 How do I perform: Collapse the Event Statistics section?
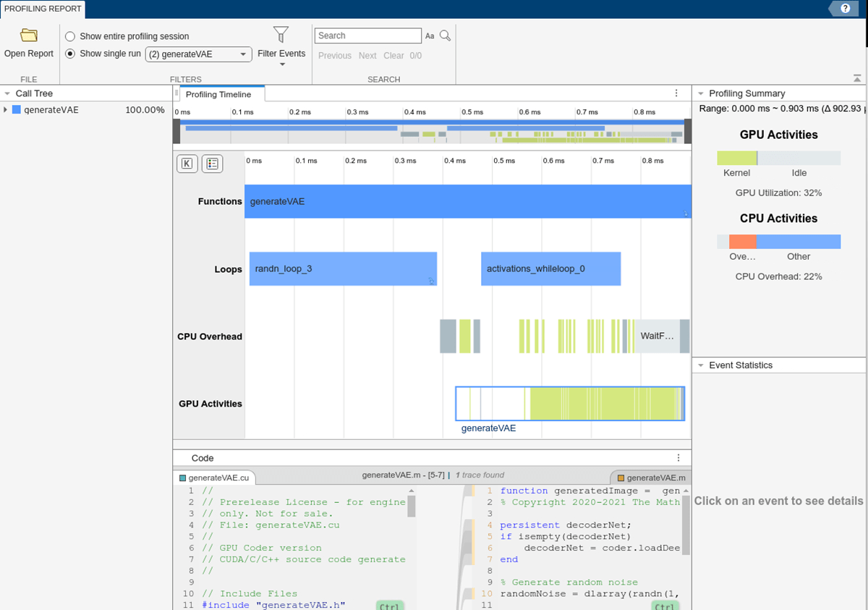700,365
